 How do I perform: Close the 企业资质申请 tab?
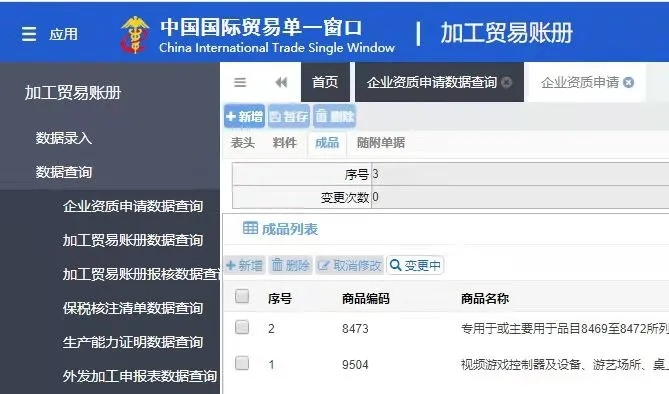click(628, 82)
